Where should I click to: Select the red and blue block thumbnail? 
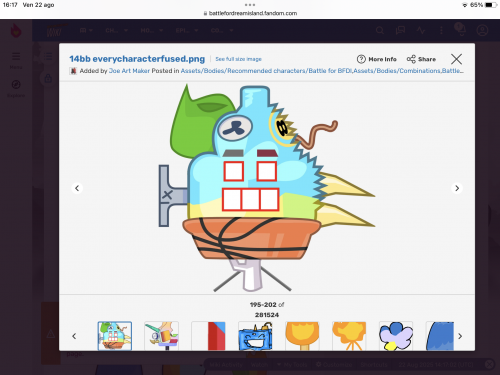pos(208,336)
